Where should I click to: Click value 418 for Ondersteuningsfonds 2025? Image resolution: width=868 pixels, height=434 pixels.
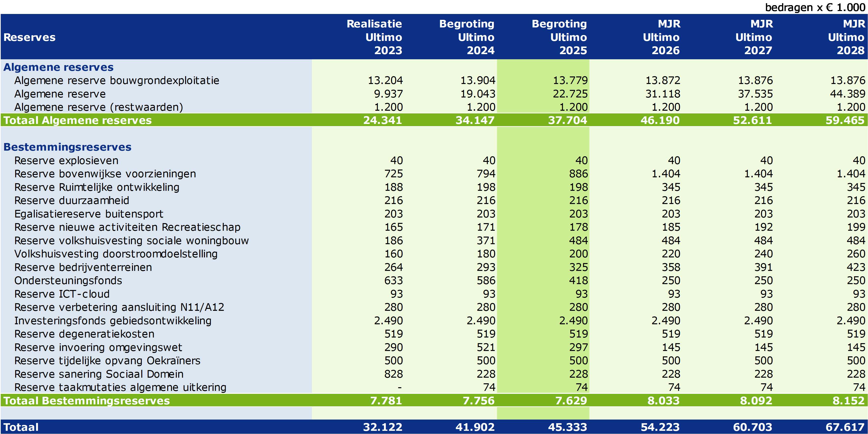point(579,281)
